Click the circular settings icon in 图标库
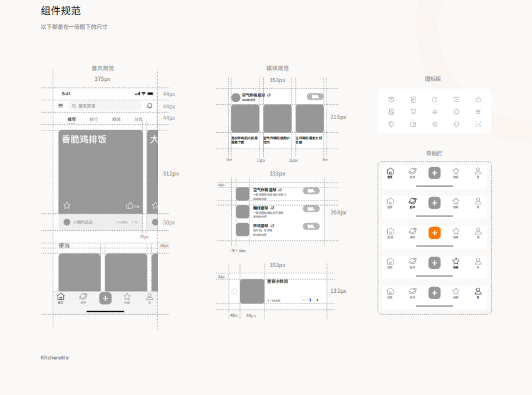 [x=435, y=124]
